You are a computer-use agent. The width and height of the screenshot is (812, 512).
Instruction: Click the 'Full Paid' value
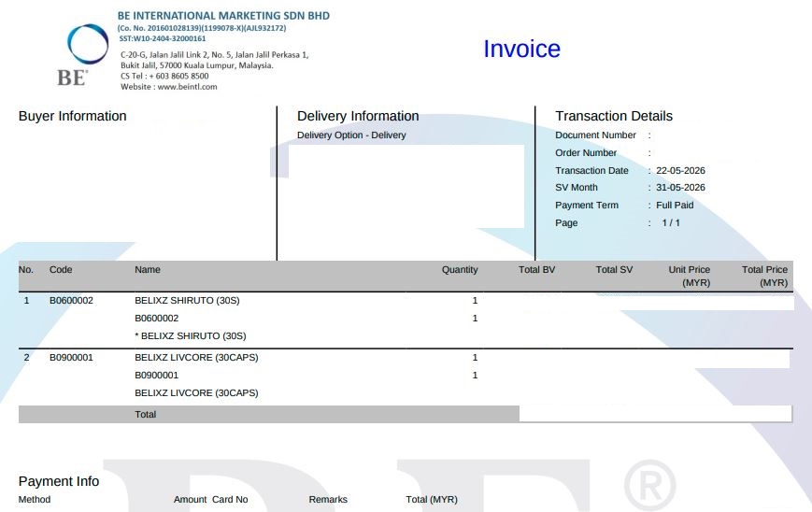[x=675, y=205]
